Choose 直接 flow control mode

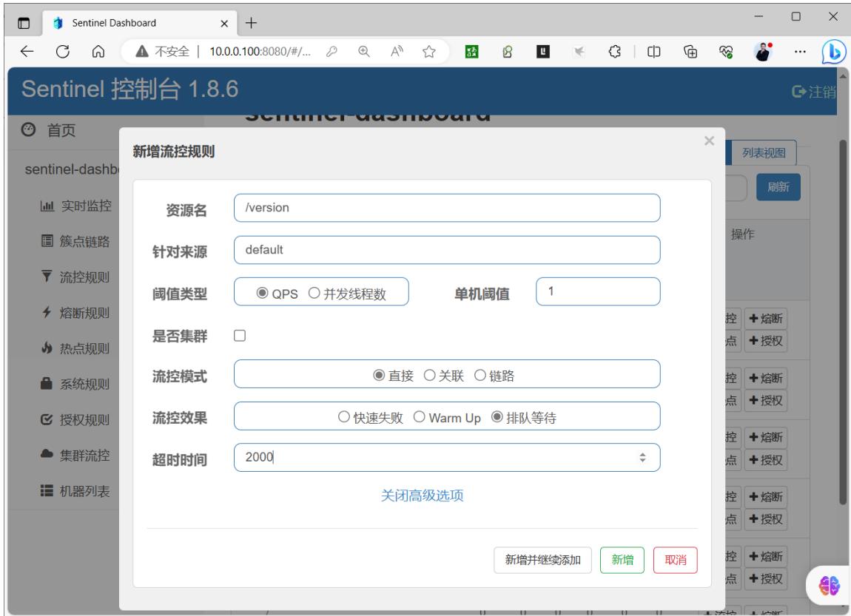[x=379, y=375]
